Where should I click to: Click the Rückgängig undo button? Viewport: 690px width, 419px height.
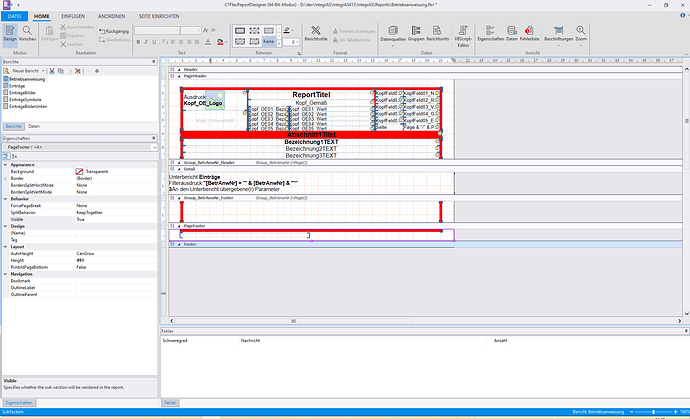pyautogui.click(x=115, y=32)
